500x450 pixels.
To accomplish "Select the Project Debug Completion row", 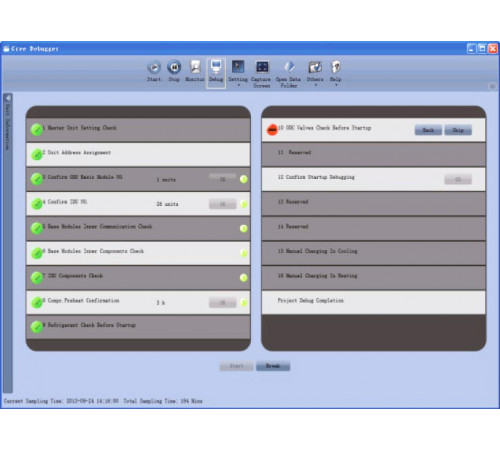I will click(x=373, y=302).
